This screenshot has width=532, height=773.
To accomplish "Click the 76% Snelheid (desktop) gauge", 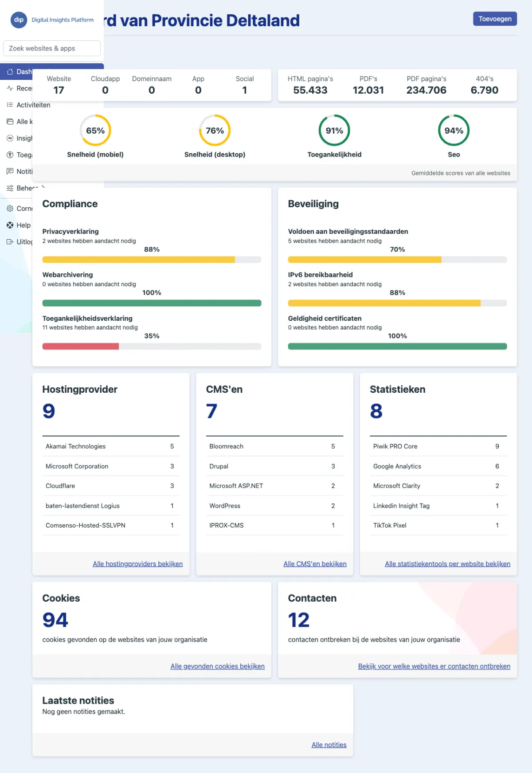I will pos(215,130).
